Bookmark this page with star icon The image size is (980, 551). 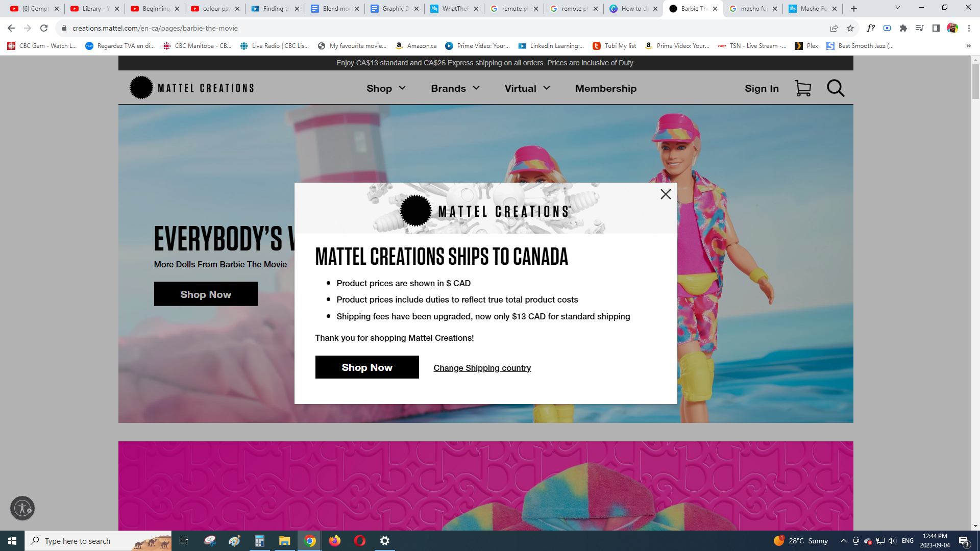click(x=850, y=28)
